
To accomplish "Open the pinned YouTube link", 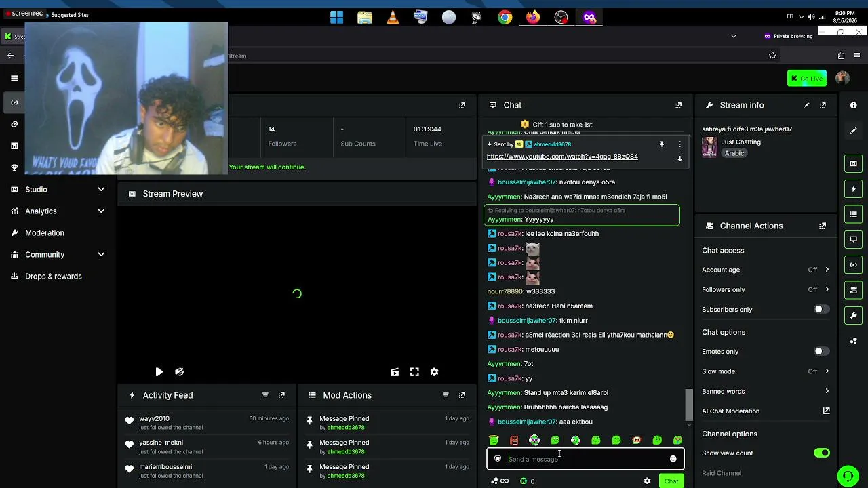I will (x=562, y=157).
